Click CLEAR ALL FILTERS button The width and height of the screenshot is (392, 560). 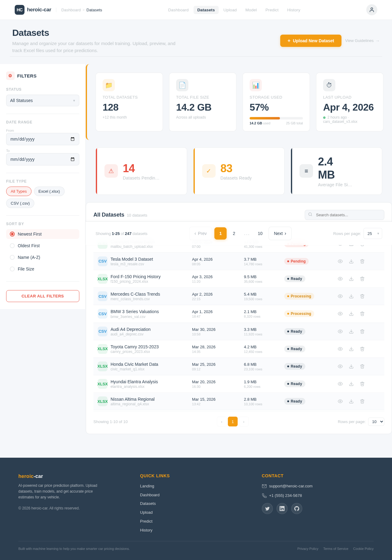[43, 296]
